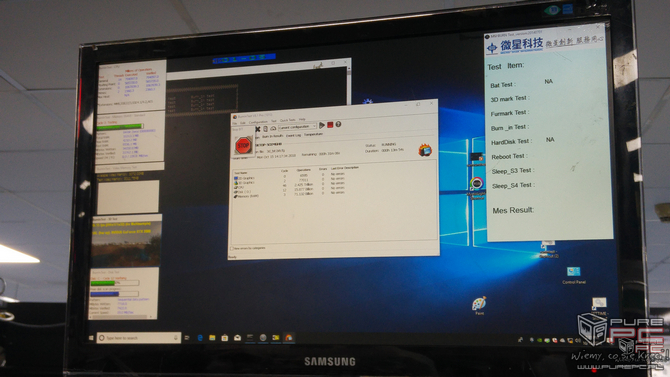Switch to the Temperature tab
The image size is (670, 377).
pyautogui.click(x=313, y=134)
